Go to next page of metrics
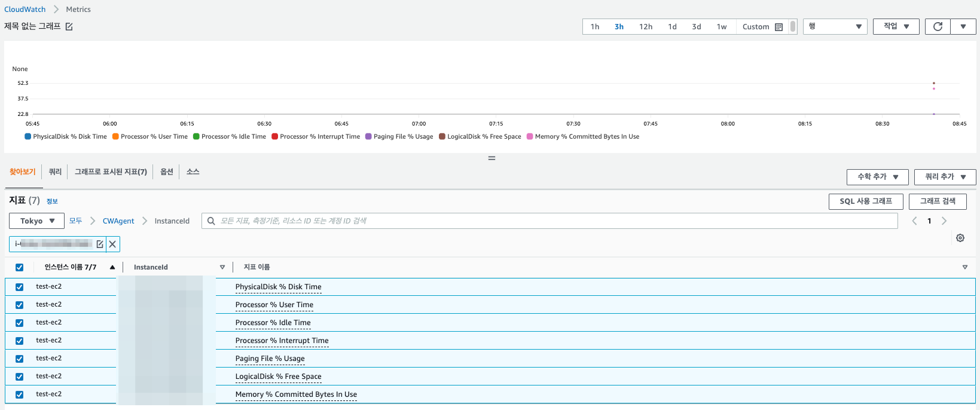 click(944, 221)
